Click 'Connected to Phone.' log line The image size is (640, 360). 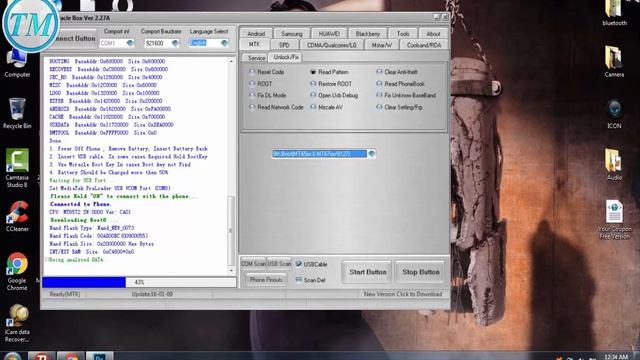pyautogui.click(x=81, y=204)
